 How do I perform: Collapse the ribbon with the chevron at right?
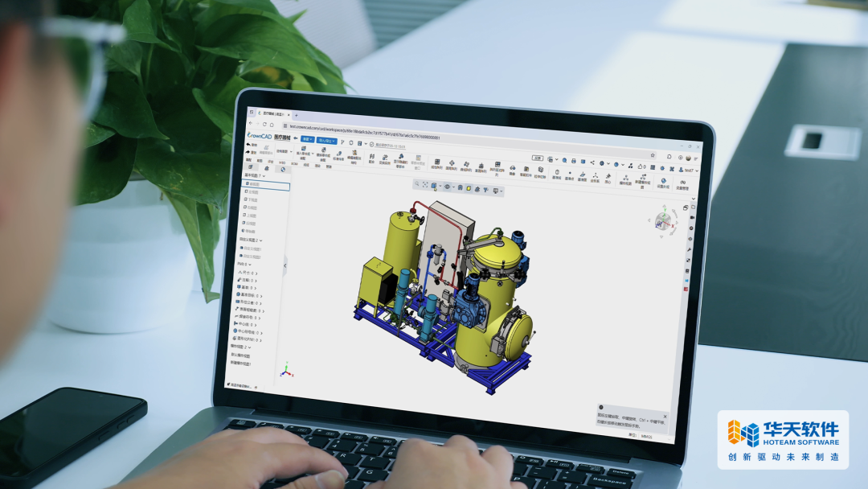coord(694,199)
